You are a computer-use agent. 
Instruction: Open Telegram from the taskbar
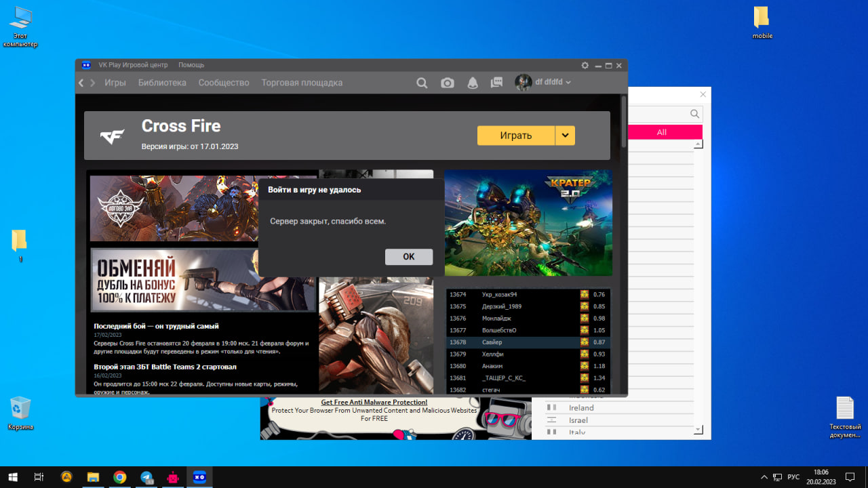(146, 477)
